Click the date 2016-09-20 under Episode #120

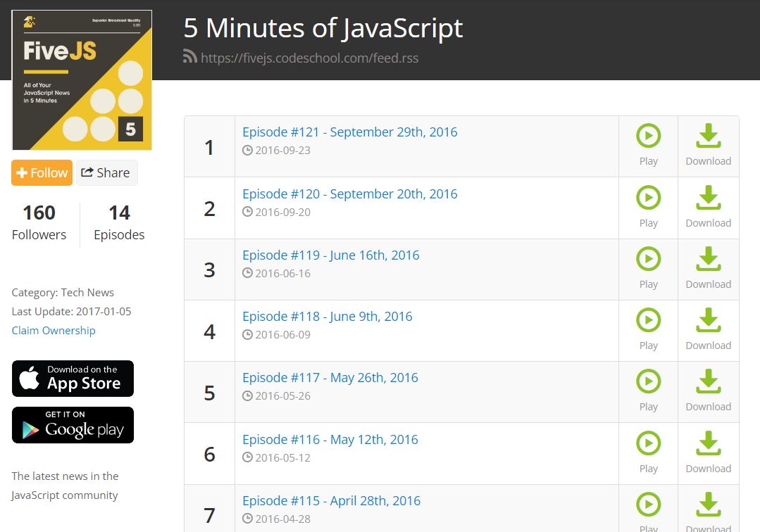[x=282, y=213]
